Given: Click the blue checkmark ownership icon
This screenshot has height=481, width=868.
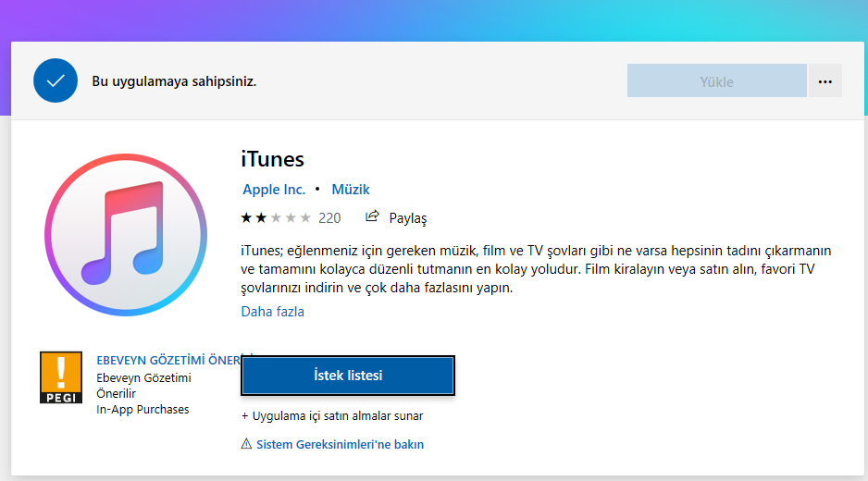Looking at the screenshot, I should (x=56, y=80).
